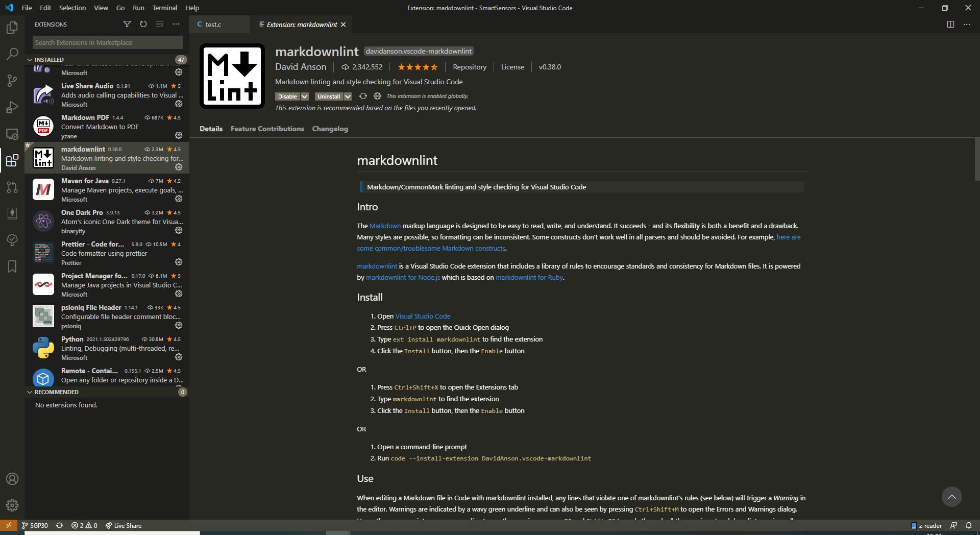Open the Explorer view in activity bar

(x=12, y=27)
